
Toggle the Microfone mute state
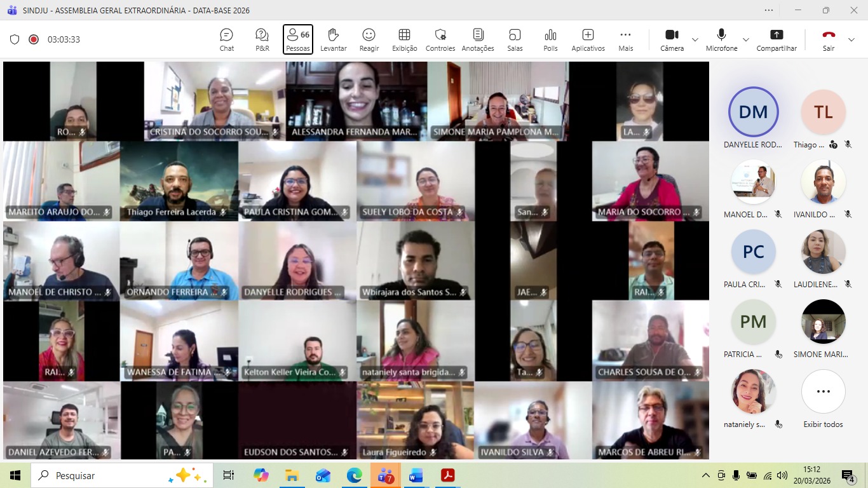click(x=721, y=39)
